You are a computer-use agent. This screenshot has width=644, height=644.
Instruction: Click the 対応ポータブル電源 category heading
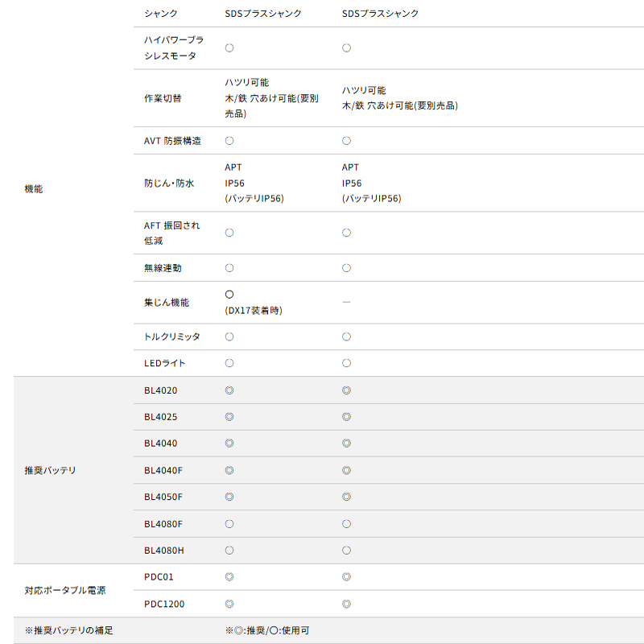(x=65, y=590)
